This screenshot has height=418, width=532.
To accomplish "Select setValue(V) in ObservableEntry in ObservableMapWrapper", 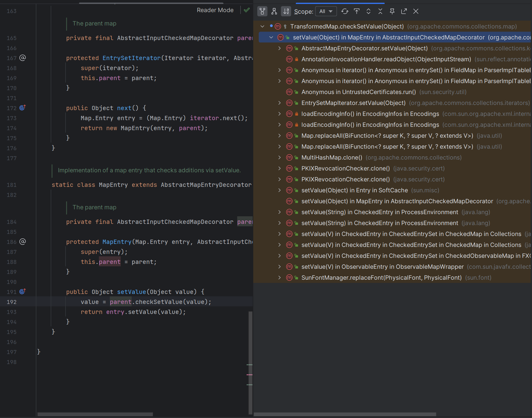I will pos(392,267).
